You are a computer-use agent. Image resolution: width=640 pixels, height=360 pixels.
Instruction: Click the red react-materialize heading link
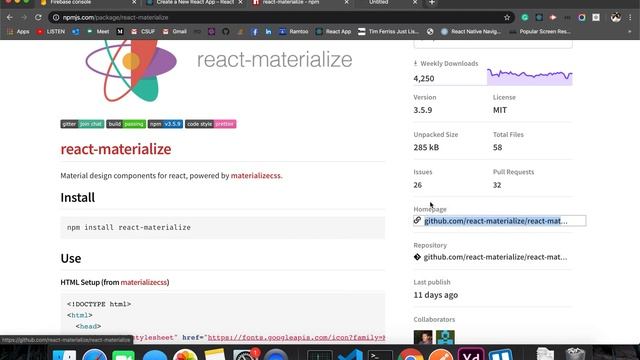(x=116, y=149)
